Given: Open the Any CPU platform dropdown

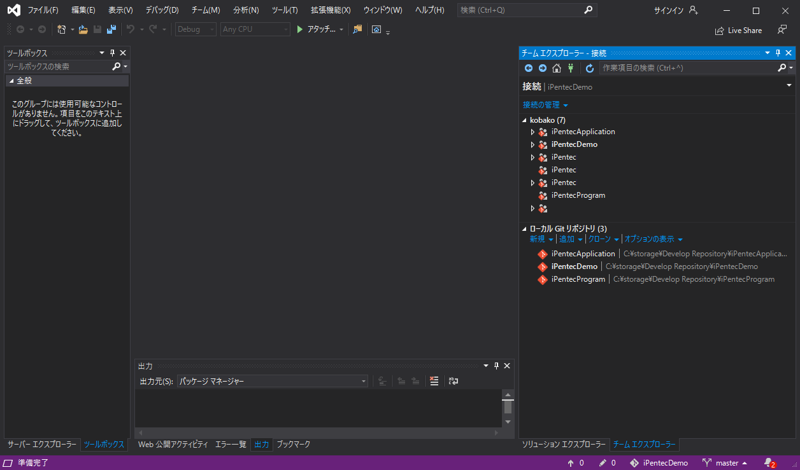Looking at the screenshot, I should [255, 30].
